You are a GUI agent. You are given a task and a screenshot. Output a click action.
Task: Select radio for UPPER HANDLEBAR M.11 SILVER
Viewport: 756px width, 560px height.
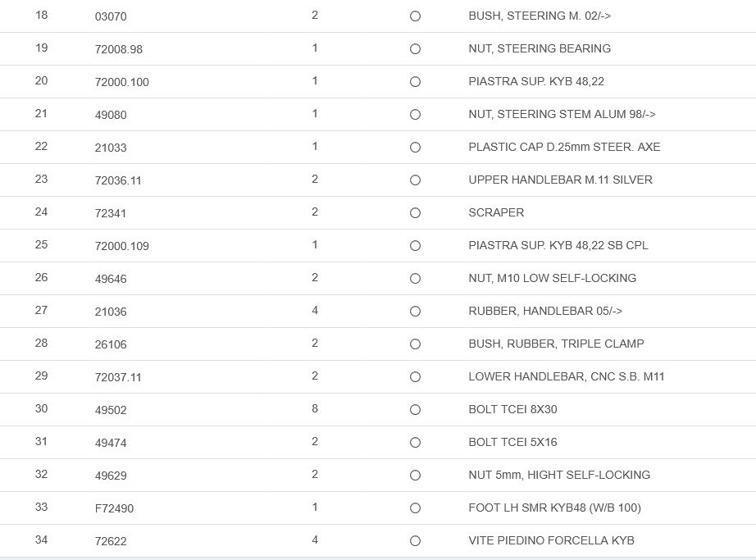(x=415, y=180)
